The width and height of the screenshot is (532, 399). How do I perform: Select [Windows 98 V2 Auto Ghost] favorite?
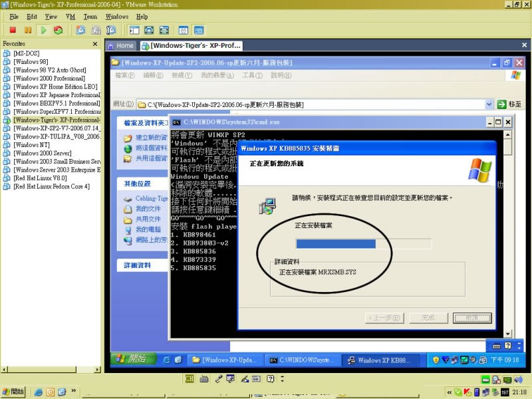(49, 70)
